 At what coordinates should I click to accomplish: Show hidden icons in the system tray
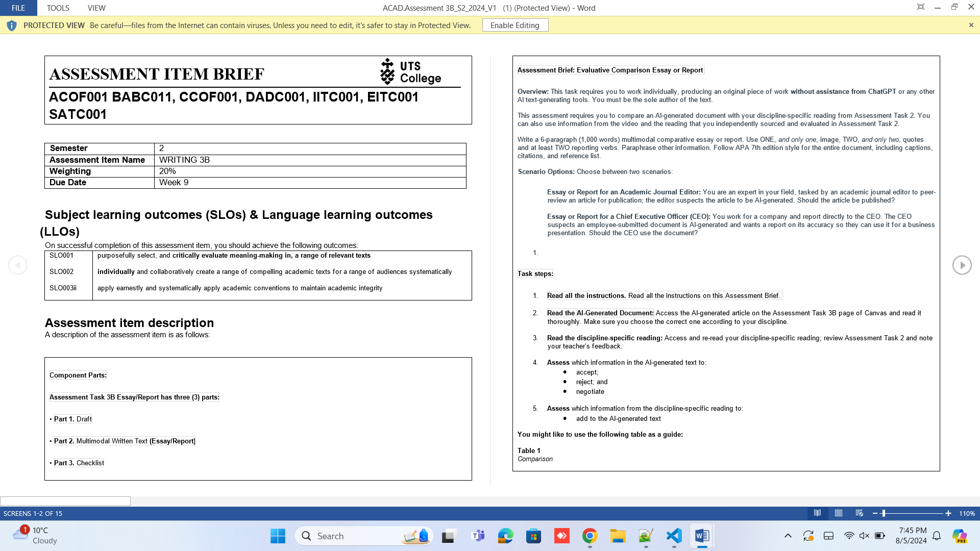tap(788, 536)
